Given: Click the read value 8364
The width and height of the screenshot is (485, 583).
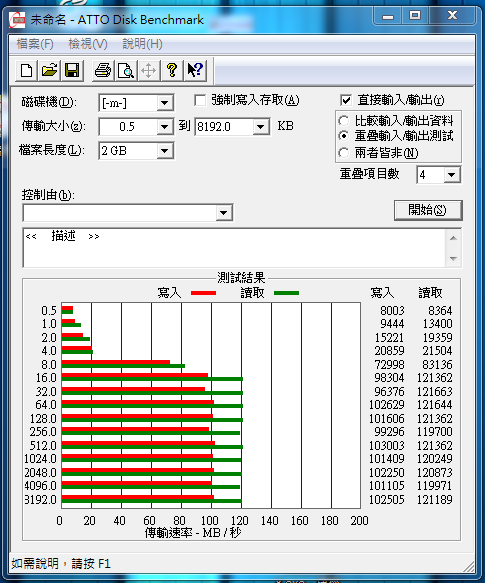Looking at the screenshot, I should click(x=440, y=310).
